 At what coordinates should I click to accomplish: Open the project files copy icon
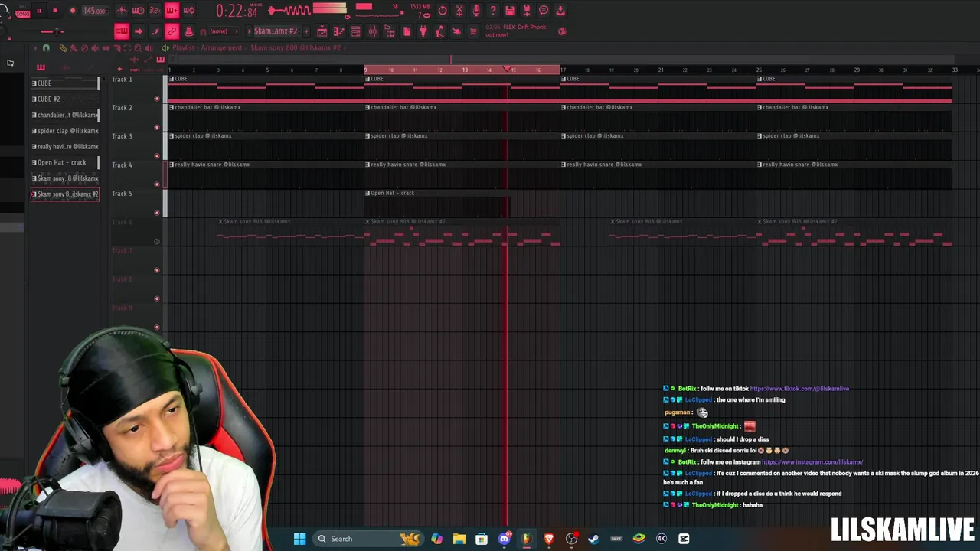(x=407, y=31)
